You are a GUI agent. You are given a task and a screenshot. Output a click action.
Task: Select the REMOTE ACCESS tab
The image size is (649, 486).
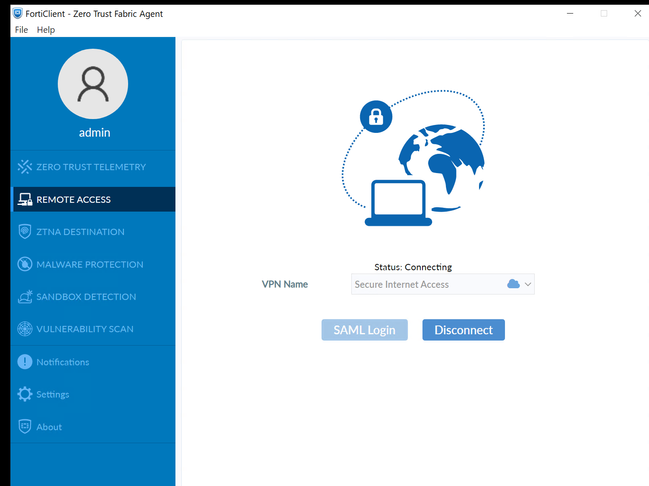tap(93, 200)
